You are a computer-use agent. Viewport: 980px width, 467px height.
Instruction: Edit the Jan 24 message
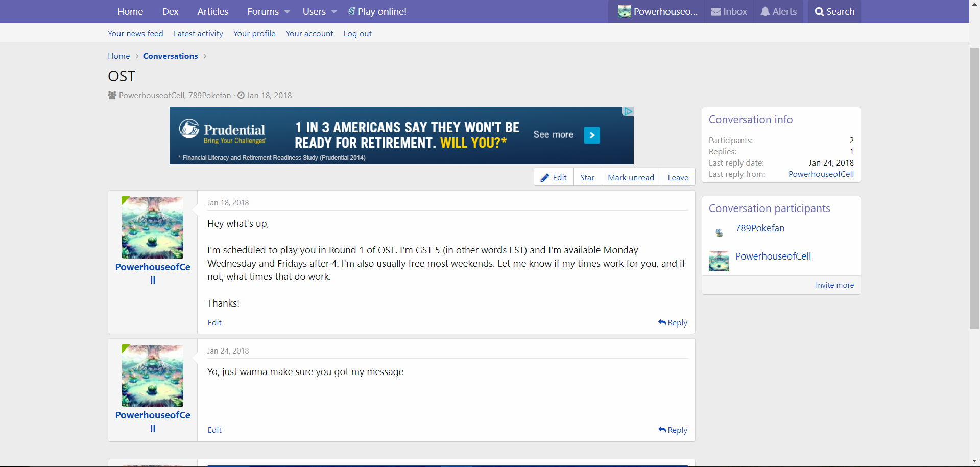214,430
